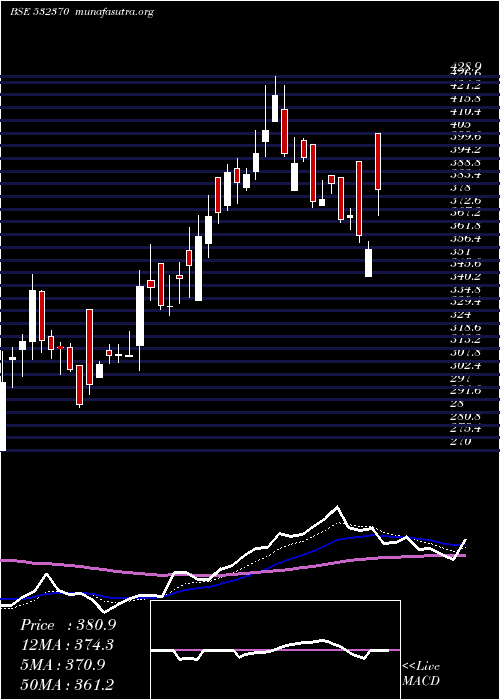
Task: Click the 297 price axis label
Action: pos(460,378)
